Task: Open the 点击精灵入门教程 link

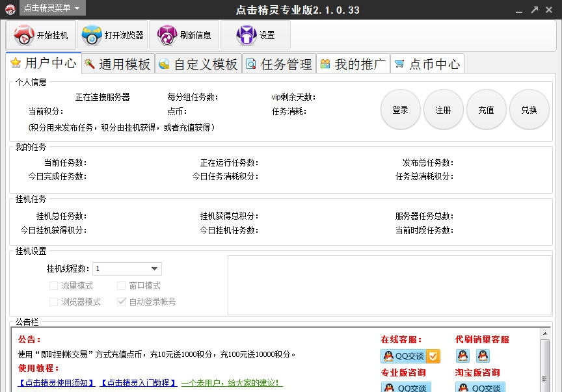Action: [139, 383]
